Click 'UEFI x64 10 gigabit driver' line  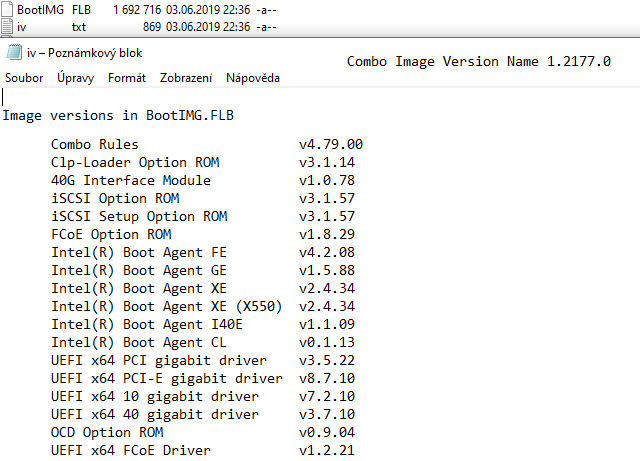click(x=155, y=396)
